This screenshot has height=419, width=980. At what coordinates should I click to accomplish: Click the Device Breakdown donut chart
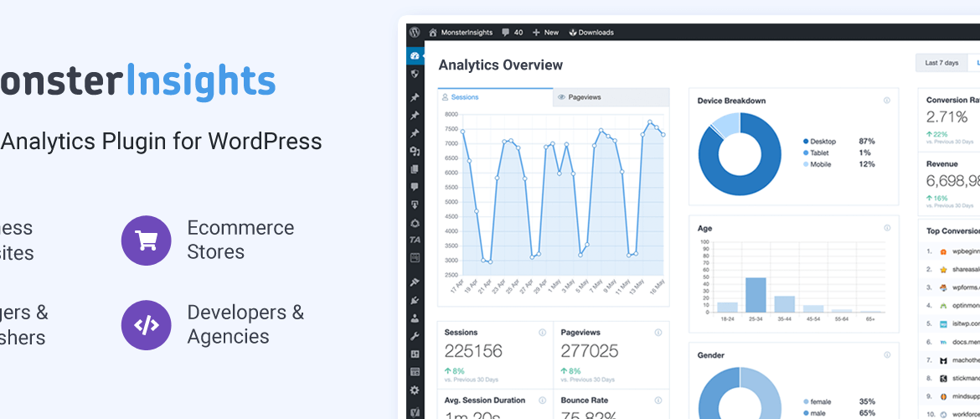pyautogui.click(x=740, y=154)
